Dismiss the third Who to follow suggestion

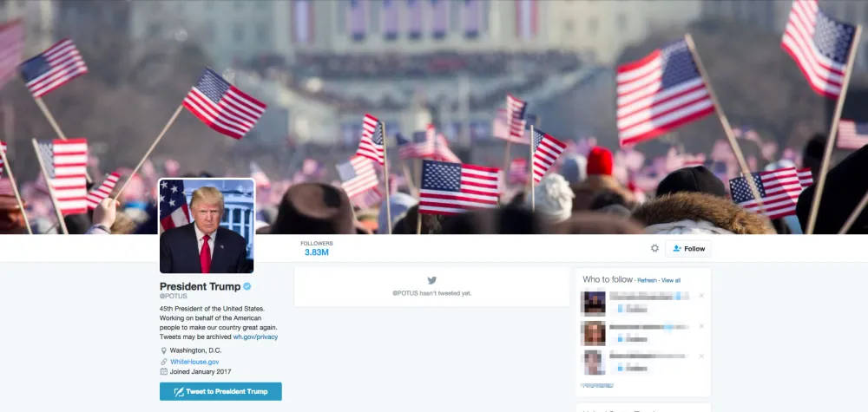pyautogui.click(x=701, y=356)
